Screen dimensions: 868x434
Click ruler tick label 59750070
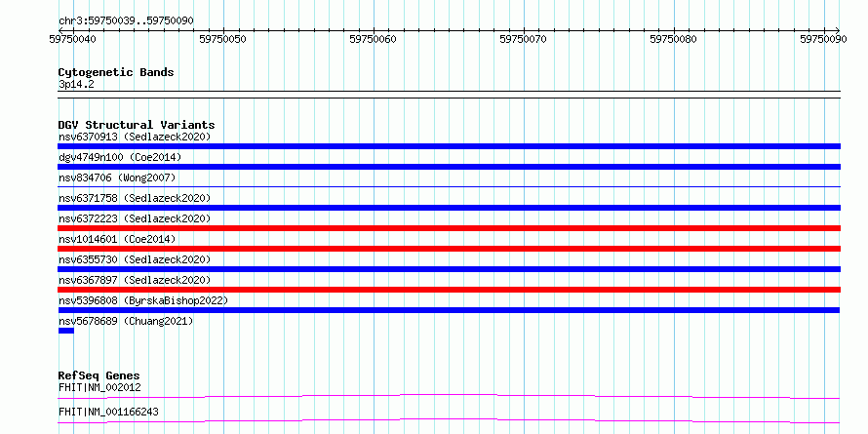pos(524,39)
